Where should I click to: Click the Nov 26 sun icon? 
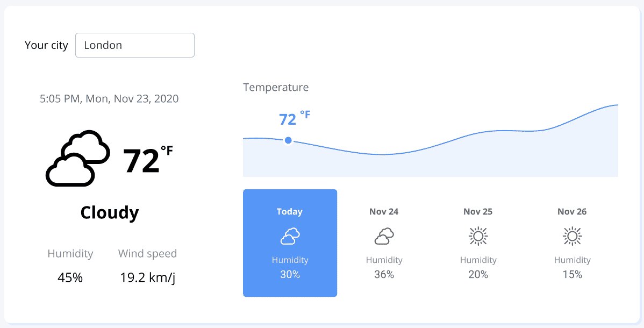pyautogui.click(x=572, y=237)
